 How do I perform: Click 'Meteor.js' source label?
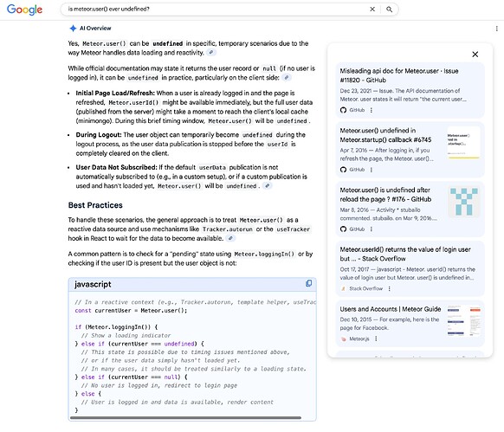359,339
